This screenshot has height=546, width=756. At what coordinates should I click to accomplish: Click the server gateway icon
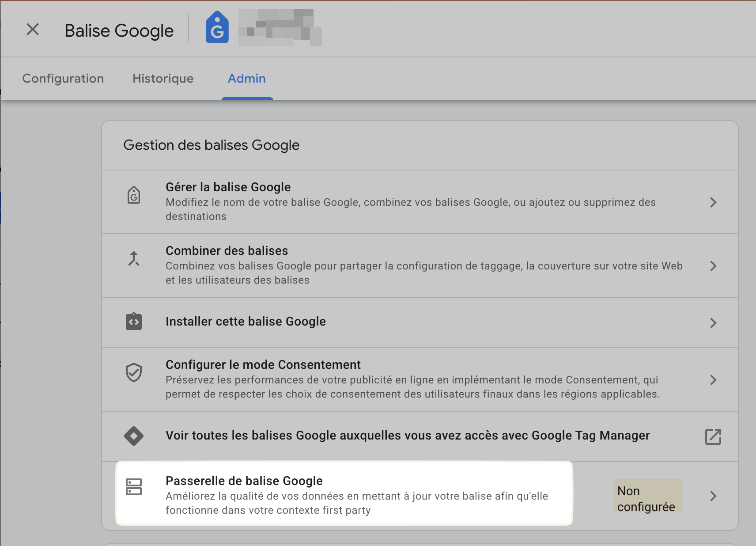tap(134, 487)
